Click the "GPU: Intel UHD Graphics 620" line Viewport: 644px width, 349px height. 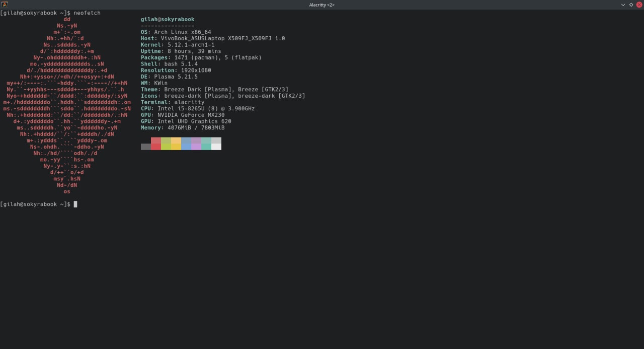(x=186, y=121)
